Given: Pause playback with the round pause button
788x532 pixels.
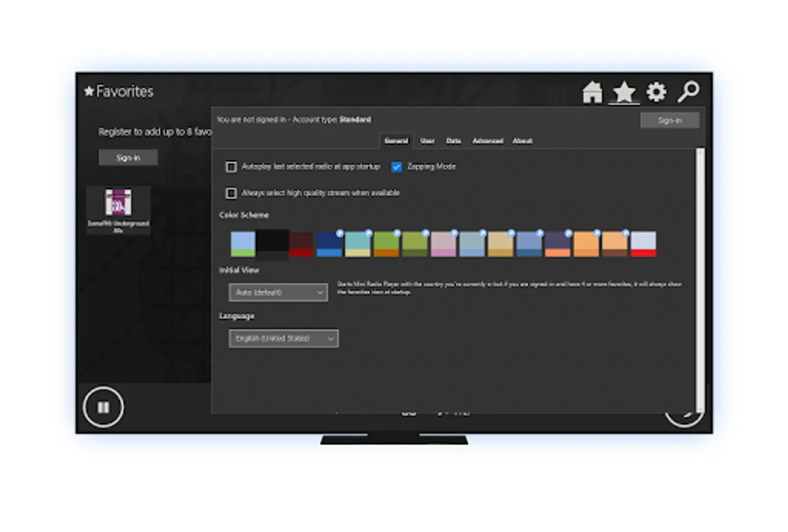Looking at the screenshot, I should [x=104, y=407].
